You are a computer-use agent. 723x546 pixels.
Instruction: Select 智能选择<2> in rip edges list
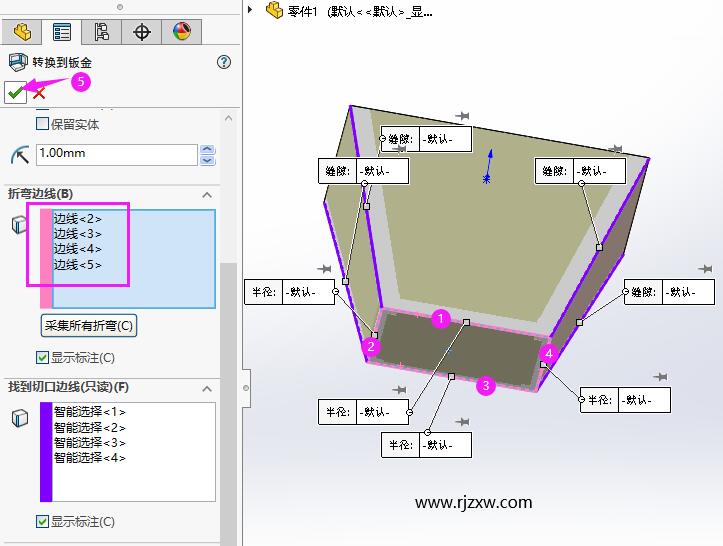pyautogui.click(x=89, y=427)
